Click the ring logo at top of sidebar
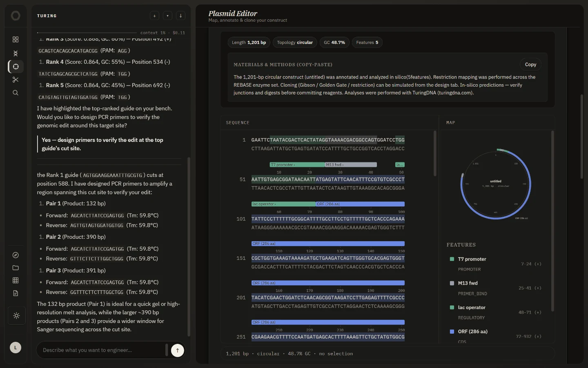The height and width of the screenshot is (368, 588). click(16, 16)
